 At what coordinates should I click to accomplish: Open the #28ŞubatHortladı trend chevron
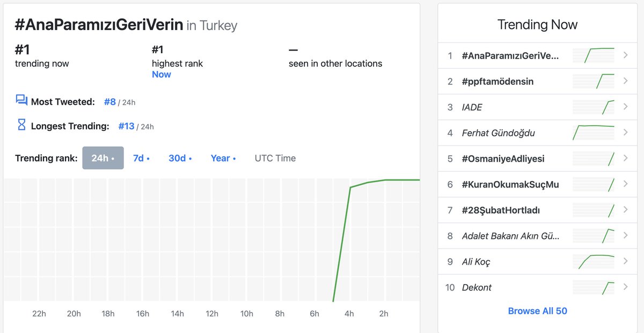[x=625, y=210]
